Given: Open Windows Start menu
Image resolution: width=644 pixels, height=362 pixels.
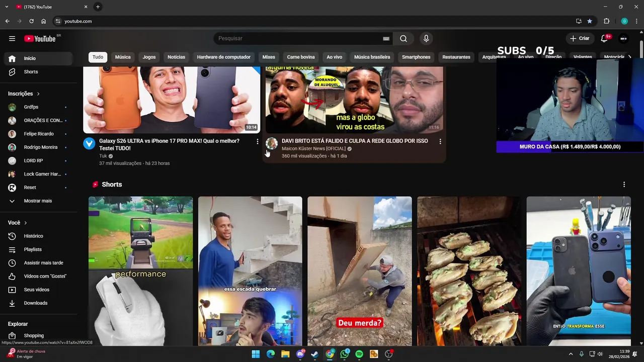Looking at the screenshot, I should pyautogui.click(x=256, y=354).
